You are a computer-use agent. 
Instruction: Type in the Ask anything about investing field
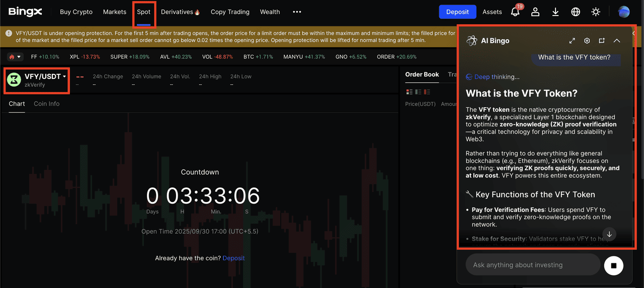[x=532, y=265]
